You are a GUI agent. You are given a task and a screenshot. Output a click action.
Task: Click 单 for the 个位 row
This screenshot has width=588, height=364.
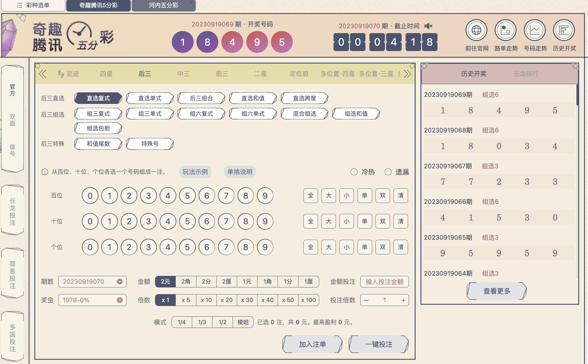coord(365,247)
